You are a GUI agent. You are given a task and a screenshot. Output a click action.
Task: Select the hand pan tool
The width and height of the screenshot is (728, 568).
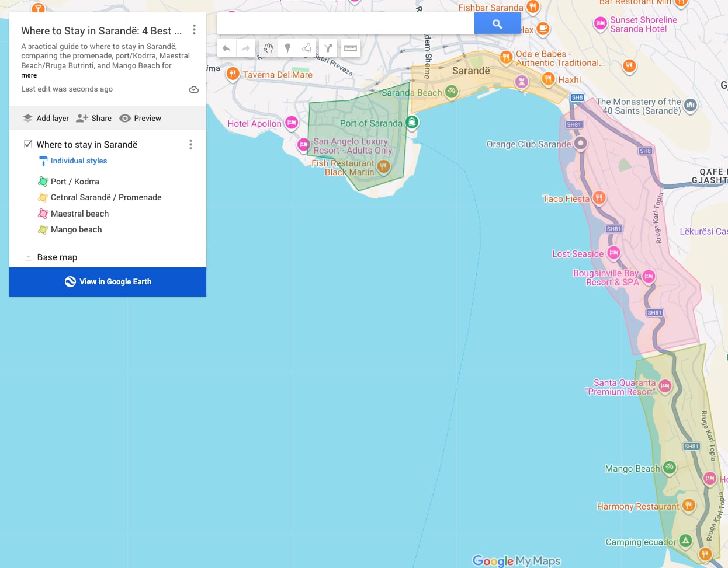tap(268, 48)
